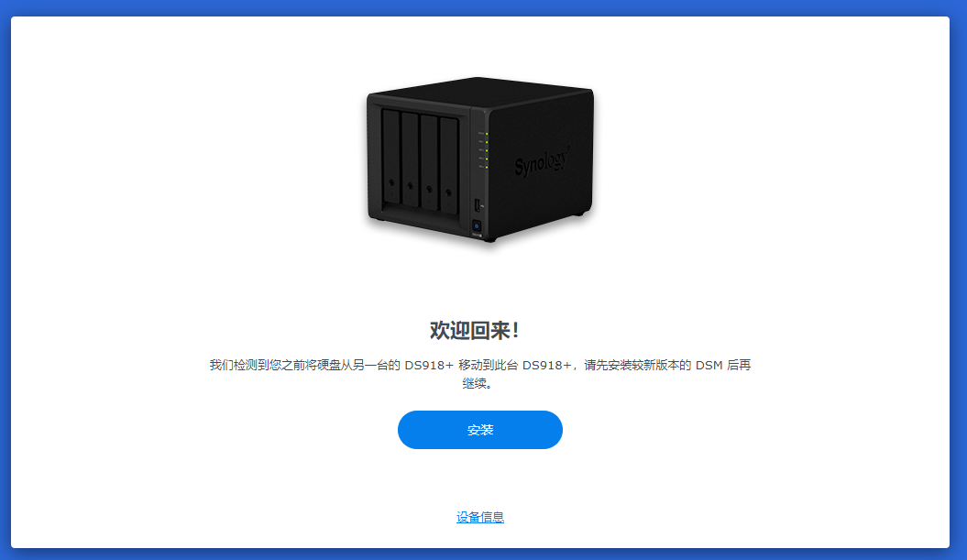The width and height of the screenshot is (967, 560).
Task: Click the drive lock on the first bay
Action: coord(391,182)
